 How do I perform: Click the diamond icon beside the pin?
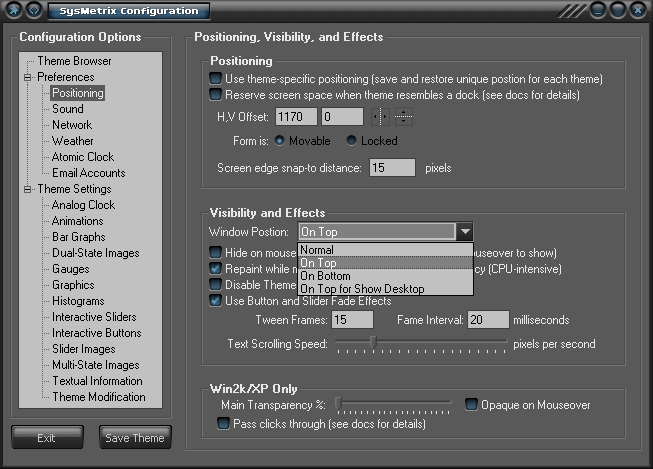click(34, 10)
